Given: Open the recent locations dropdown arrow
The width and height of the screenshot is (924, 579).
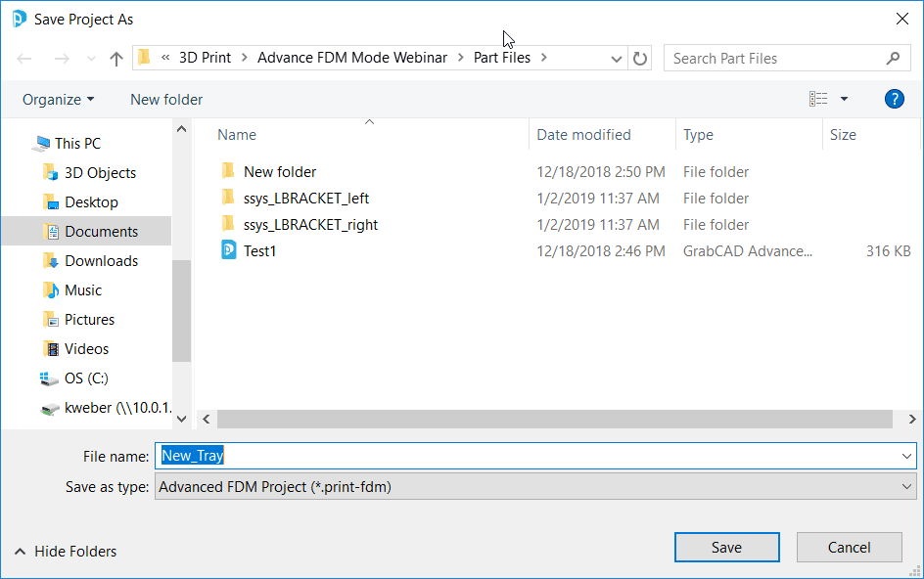Looking at the screenshot, I should 91,59.
